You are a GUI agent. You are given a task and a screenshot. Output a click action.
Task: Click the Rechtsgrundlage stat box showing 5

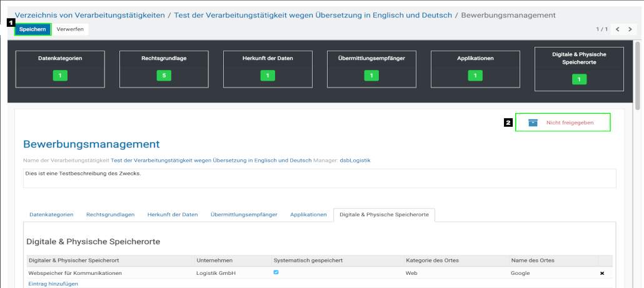164,69
